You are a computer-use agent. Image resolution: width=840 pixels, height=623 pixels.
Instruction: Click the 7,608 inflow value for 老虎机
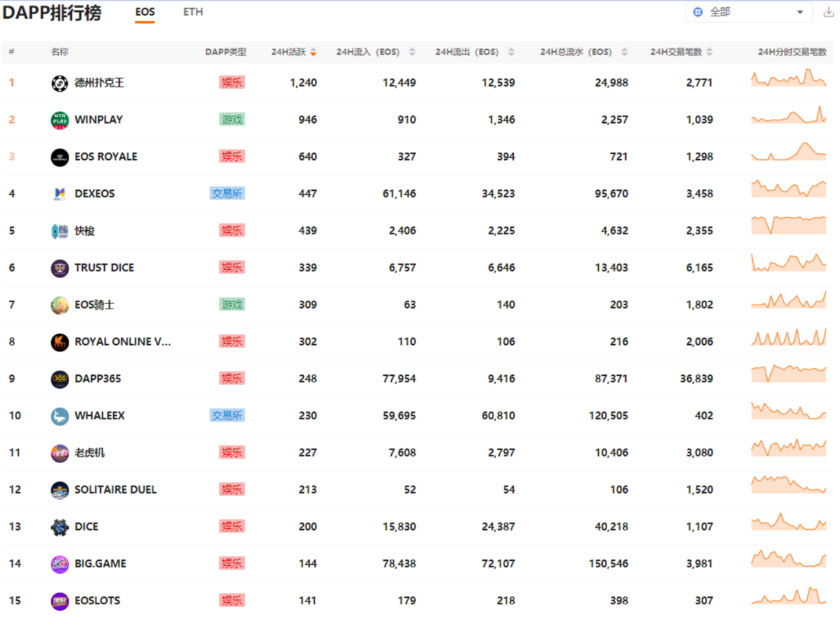click(x=402, y=453)
